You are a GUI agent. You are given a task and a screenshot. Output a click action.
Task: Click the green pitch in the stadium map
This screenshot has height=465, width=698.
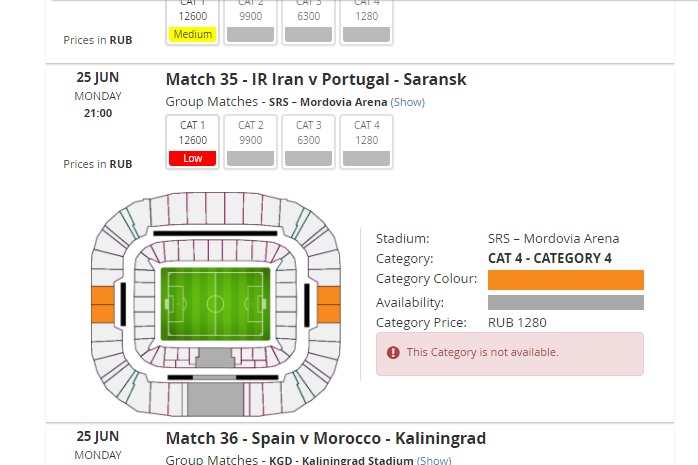pos(215,303)
